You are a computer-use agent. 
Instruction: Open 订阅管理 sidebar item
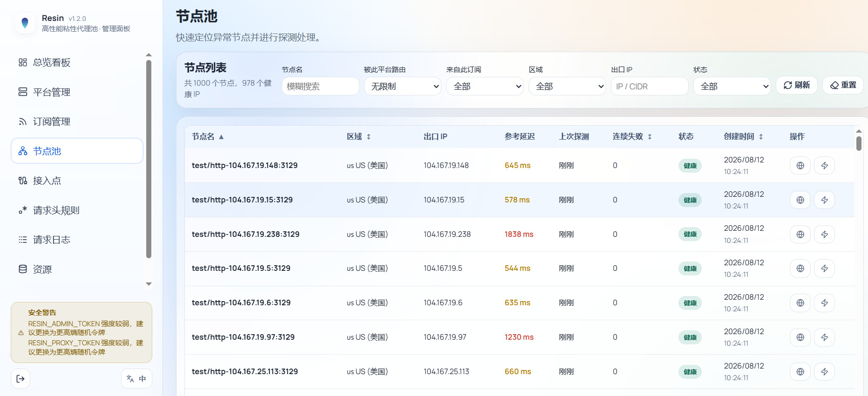click(77, 121)
